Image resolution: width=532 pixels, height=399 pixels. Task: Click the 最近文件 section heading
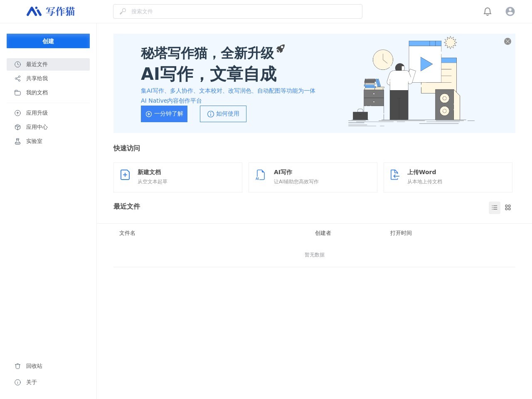tap(127, 207)
